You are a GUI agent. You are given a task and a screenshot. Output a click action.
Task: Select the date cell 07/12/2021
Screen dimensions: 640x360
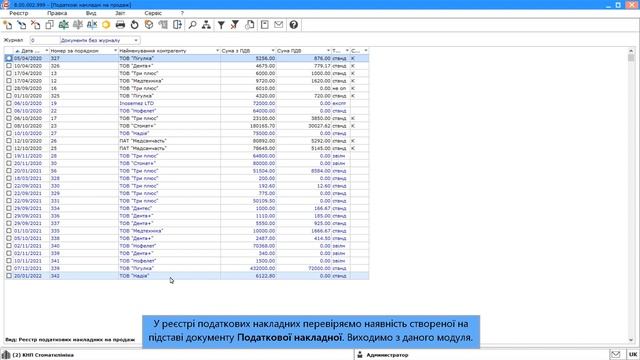(31, 268)
